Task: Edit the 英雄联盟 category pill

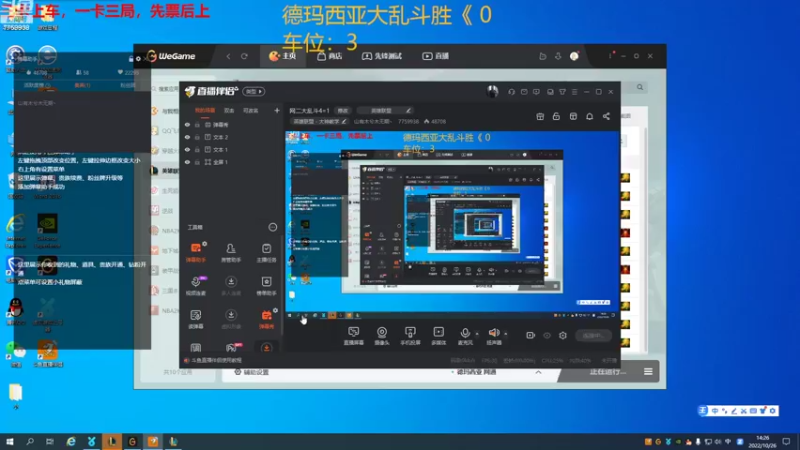Action: pos(384,111)
